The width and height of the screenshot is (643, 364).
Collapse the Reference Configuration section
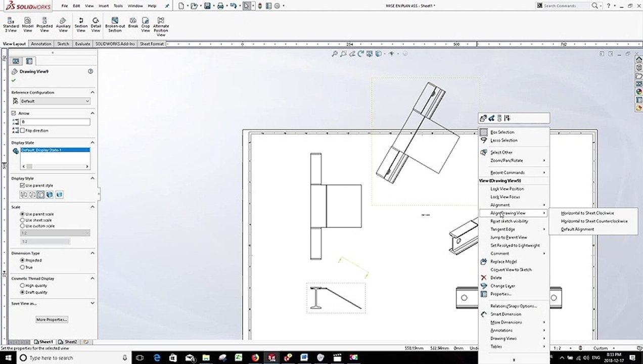93,93
